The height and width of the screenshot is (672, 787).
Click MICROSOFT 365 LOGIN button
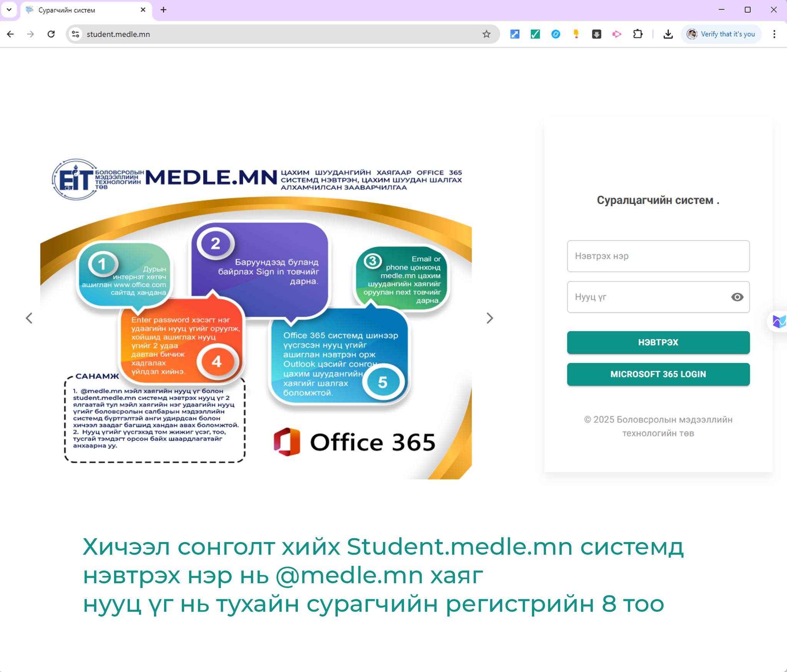click(658, 374)
